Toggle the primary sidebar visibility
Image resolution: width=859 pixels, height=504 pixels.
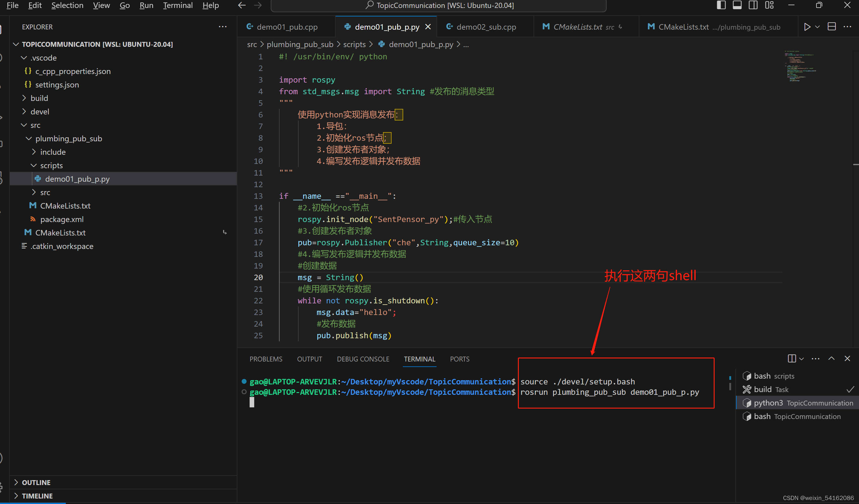click(x=721, y=5)
